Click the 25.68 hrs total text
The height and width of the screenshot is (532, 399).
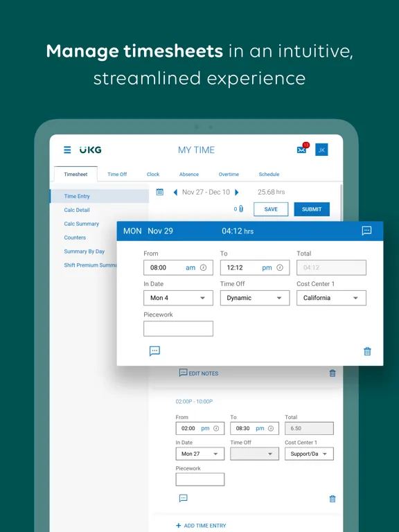271,192
